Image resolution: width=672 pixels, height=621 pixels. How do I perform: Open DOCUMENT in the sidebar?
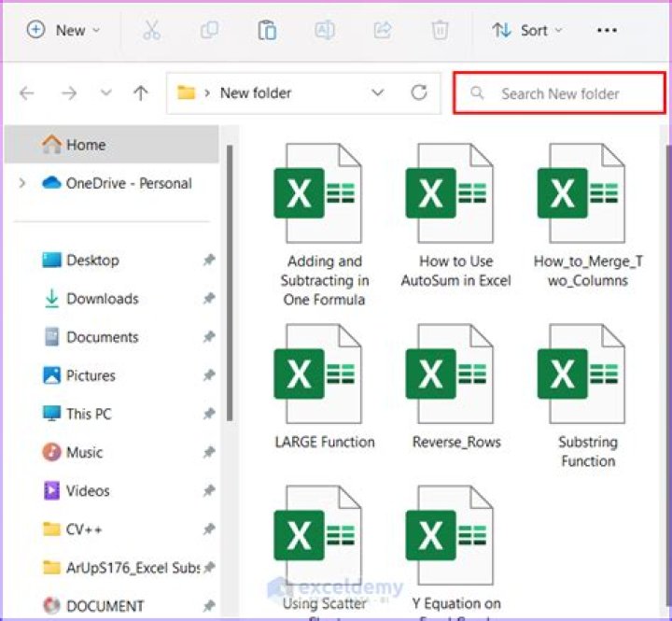click(x=93, y=605)
